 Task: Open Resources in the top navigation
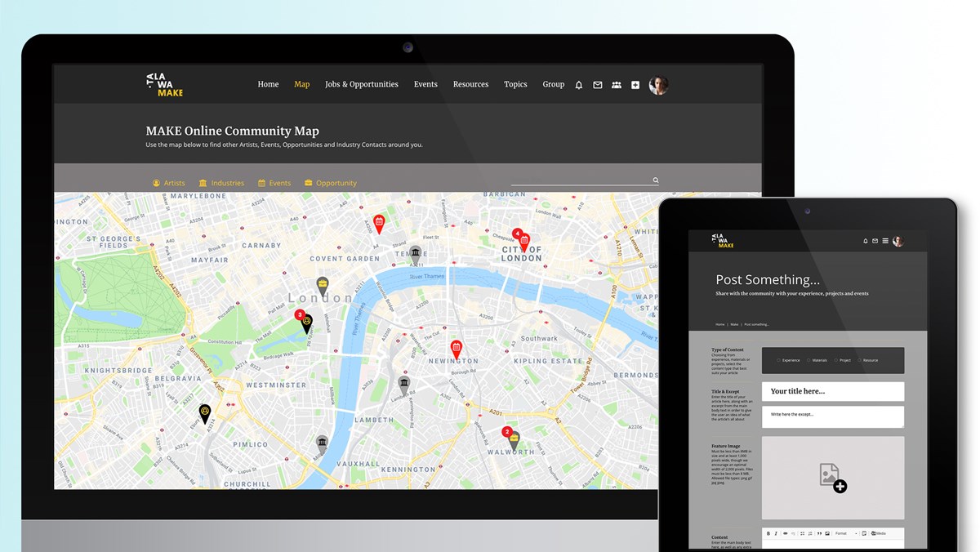point(471,84)
